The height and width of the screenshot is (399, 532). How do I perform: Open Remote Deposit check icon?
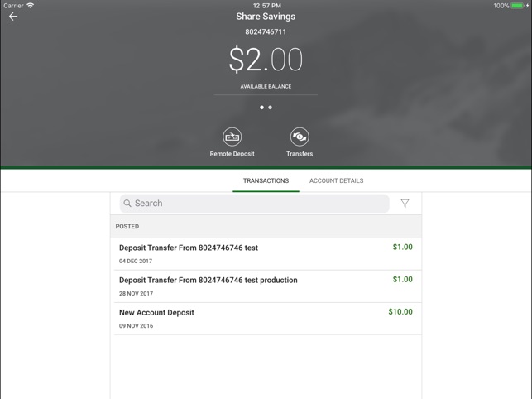click(x=232, y=137)
